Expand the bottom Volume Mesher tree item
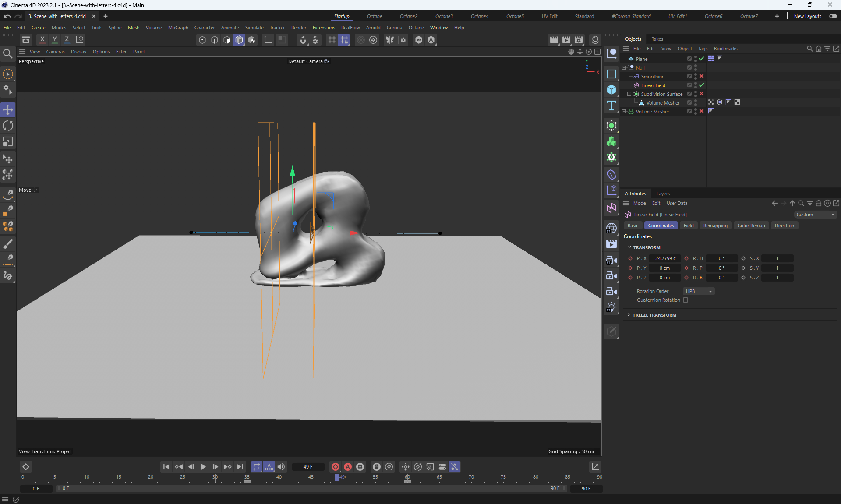This screenshot has width=841, height=504. point(624,112)
